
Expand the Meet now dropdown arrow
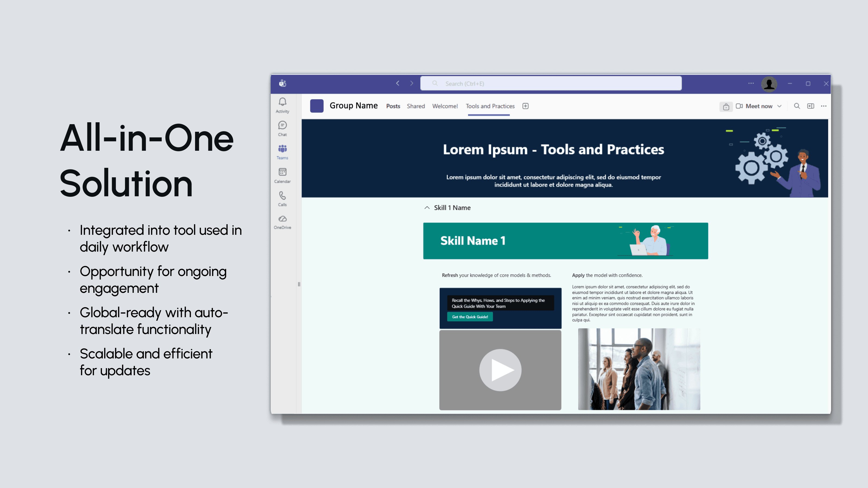pyautogui.click(x=779, y=106)
